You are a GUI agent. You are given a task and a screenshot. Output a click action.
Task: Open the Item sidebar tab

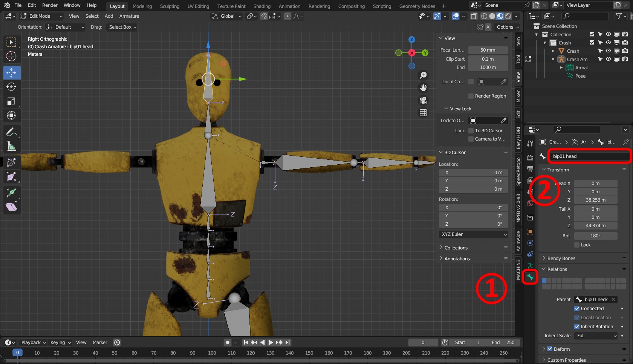[518, 42]
